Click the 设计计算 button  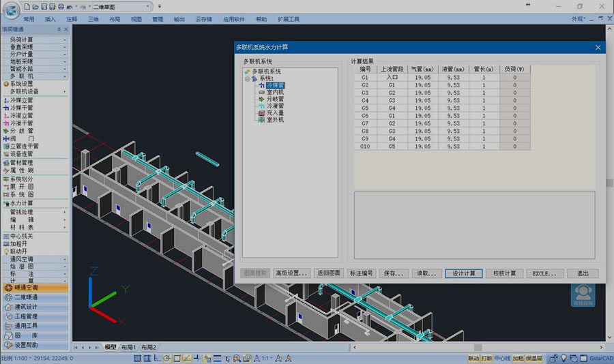(x=464, y=273)
